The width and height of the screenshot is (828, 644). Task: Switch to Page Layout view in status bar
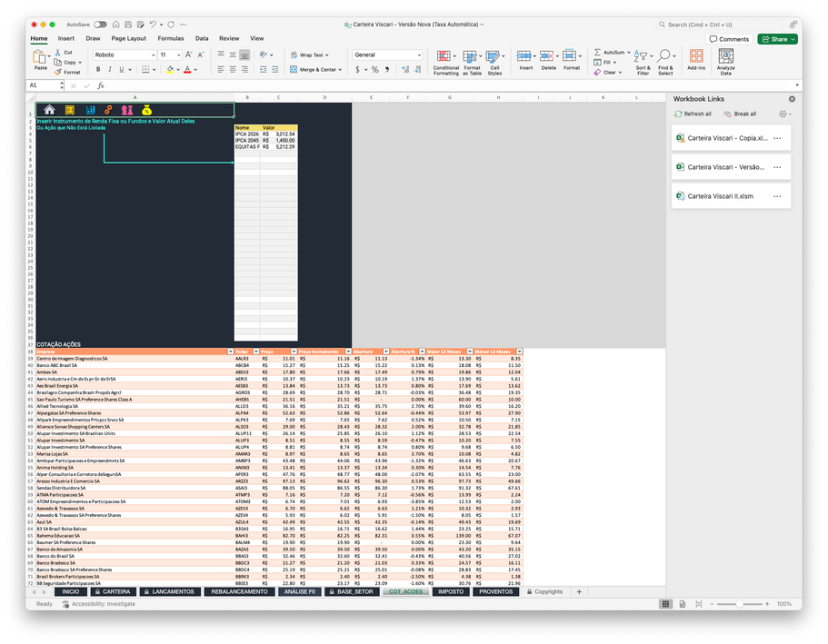(x=681, y=603)
